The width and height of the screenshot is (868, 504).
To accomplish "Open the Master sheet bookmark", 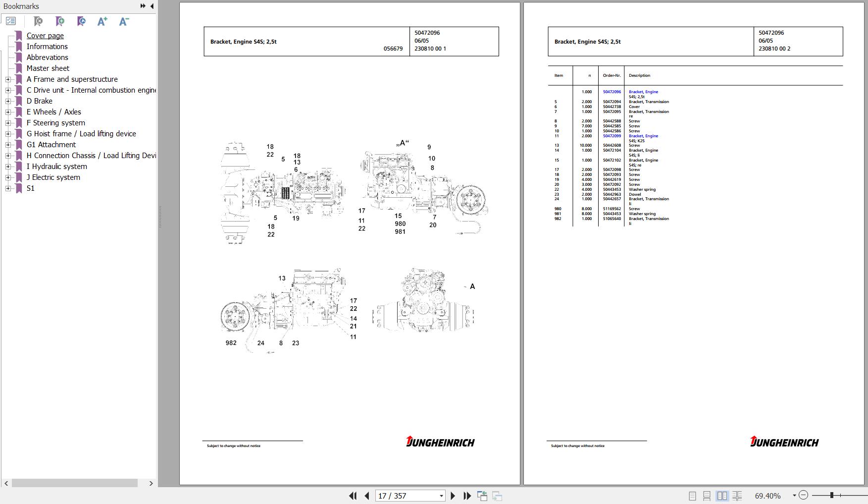I will click(48, 68).
